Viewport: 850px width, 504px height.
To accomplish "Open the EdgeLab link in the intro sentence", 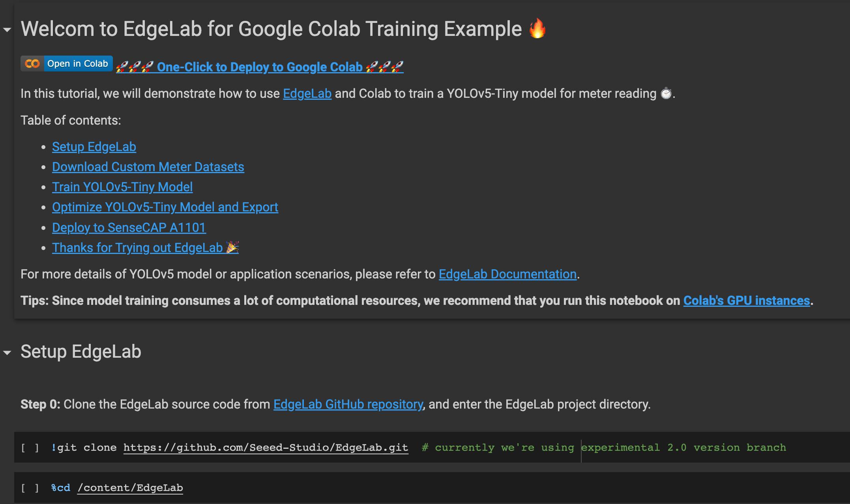I will (x=307, y=93).
